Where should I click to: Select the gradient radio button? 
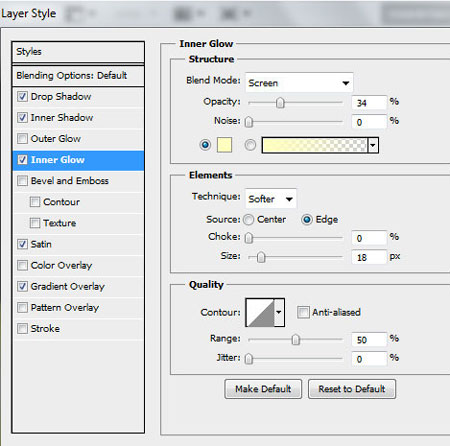(250, 145)
